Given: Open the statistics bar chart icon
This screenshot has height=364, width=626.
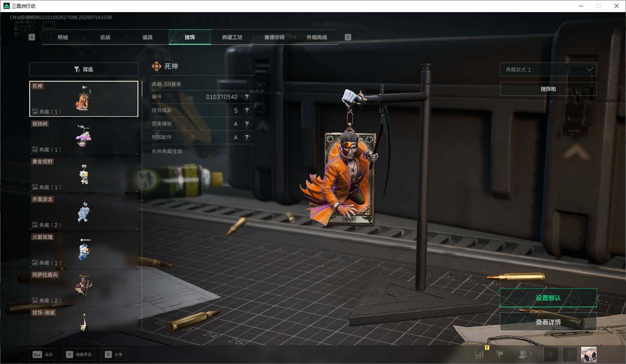Looking at the screenshot, I should pyautogui.click(x=479, y=354).
